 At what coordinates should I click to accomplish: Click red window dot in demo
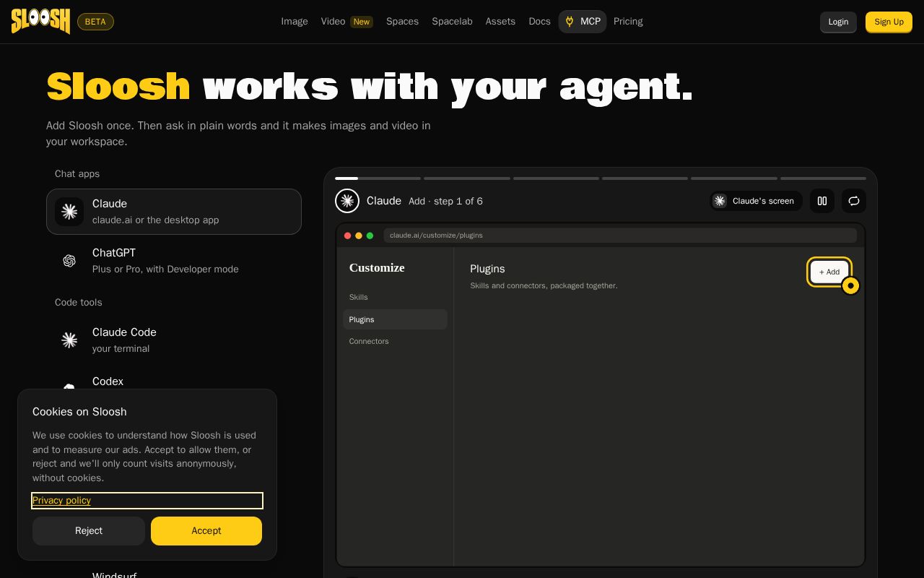348,236
